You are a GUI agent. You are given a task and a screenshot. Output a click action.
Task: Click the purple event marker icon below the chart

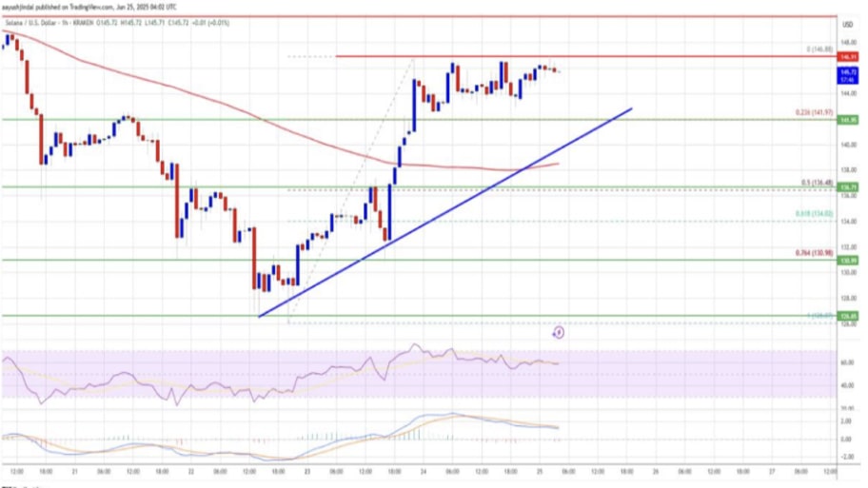(x=559, y=333)
